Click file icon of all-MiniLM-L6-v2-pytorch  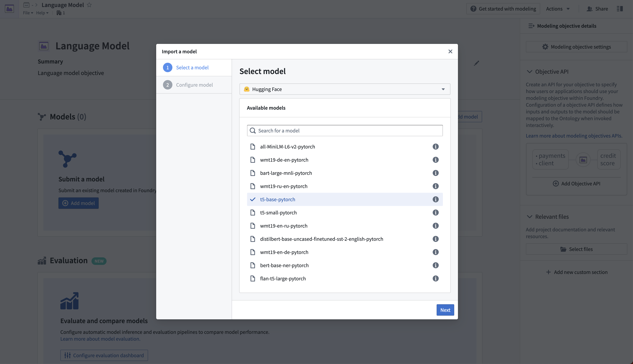point(253,147)
